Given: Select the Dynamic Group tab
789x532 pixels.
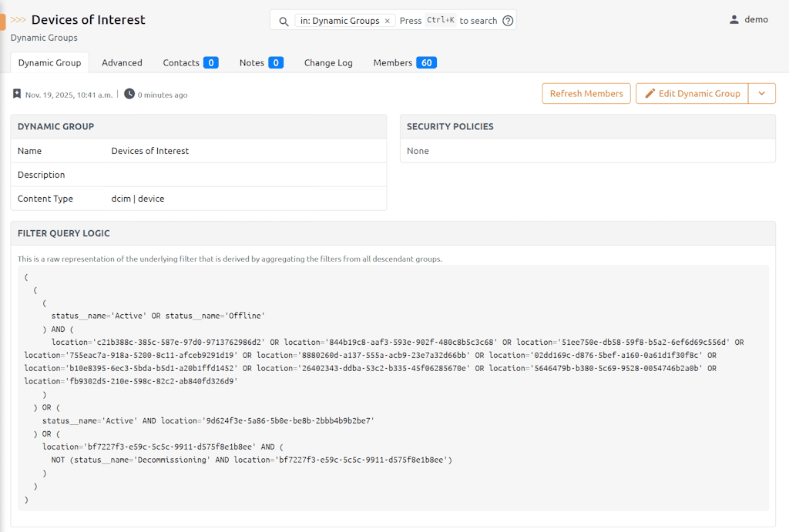Looking at the screenshot, I should coord(50,63).
